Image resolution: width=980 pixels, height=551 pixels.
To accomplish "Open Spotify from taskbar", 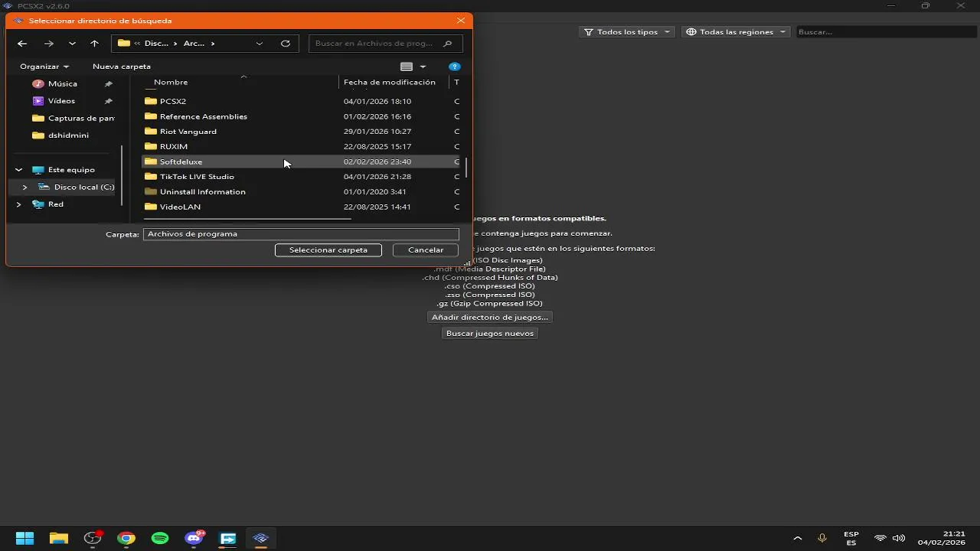I will pos(160,538).
